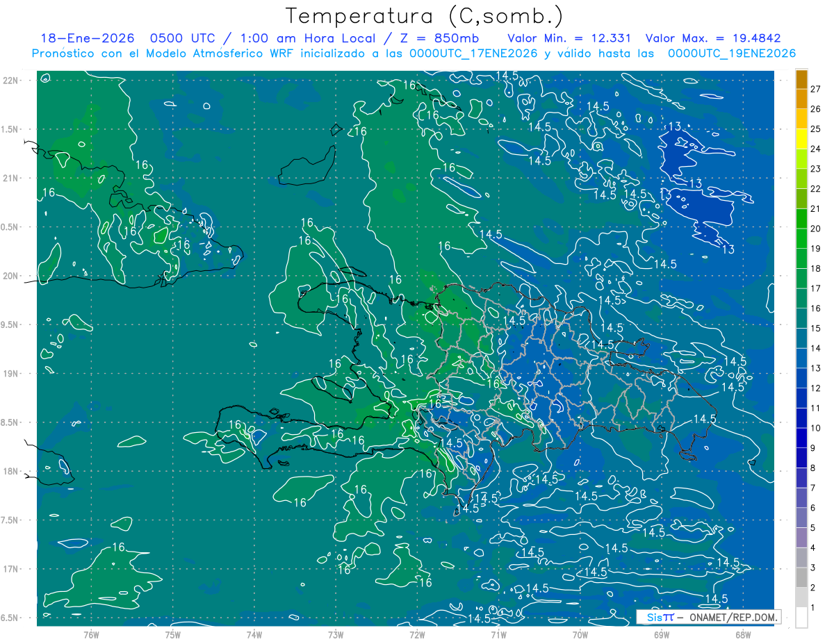Click longitude axis label "71W"
The height and width of the screenshot is (644, 834).
pyautogui.click(x=498, y=635)
